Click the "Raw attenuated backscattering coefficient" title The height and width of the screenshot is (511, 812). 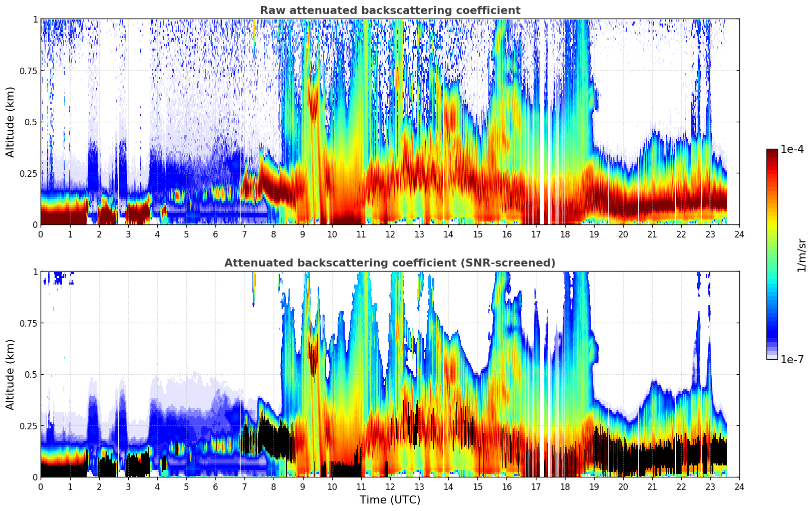coord(390,11)
